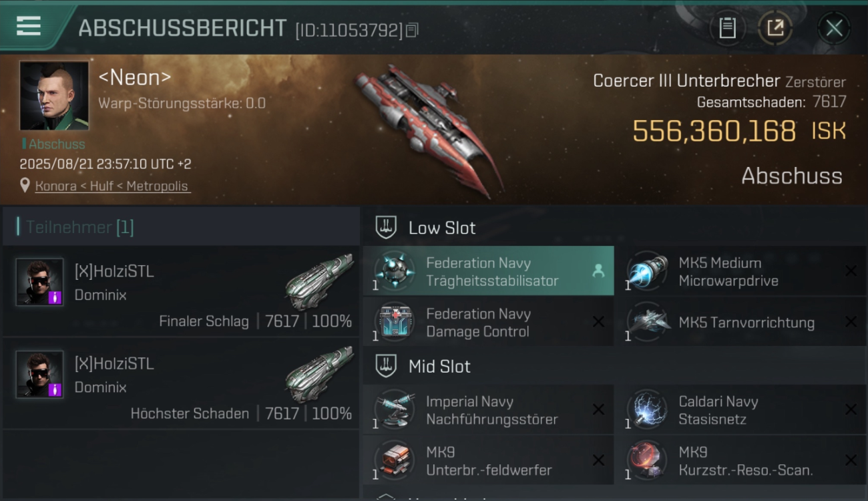Select the Federation Navy Damage Control icon
This screenshot has height=501, width=868.
(394, 322)
